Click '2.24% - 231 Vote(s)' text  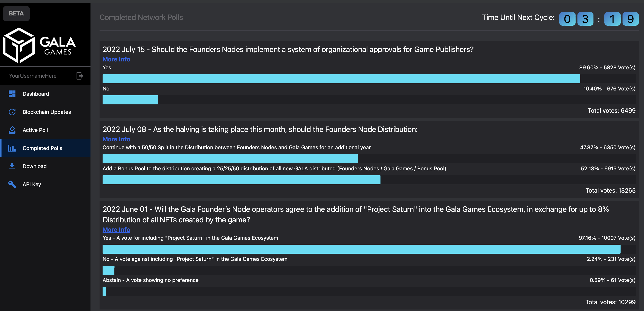point(611,259)
